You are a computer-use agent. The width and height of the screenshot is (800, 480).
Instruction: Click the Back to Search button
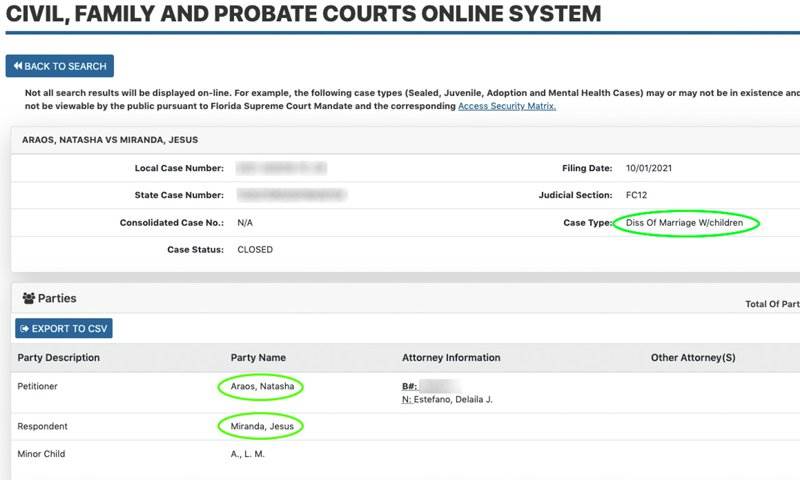tap(60, 66)
